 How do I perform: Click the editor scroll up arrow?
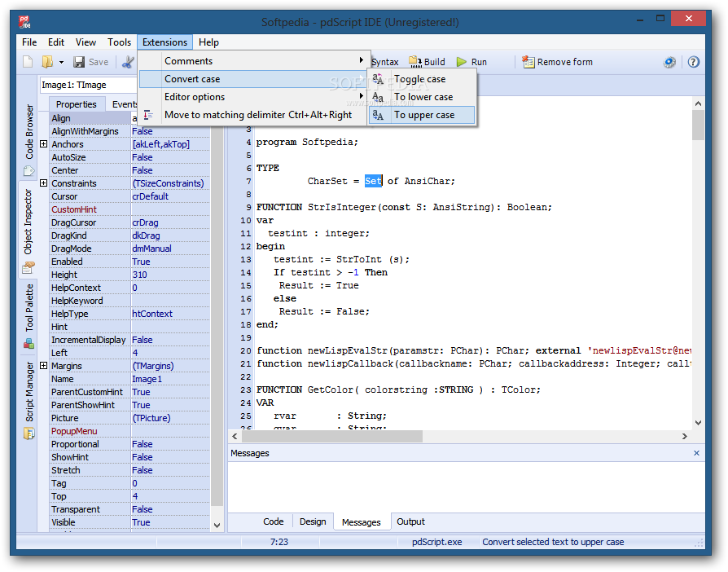click(698, 103)
